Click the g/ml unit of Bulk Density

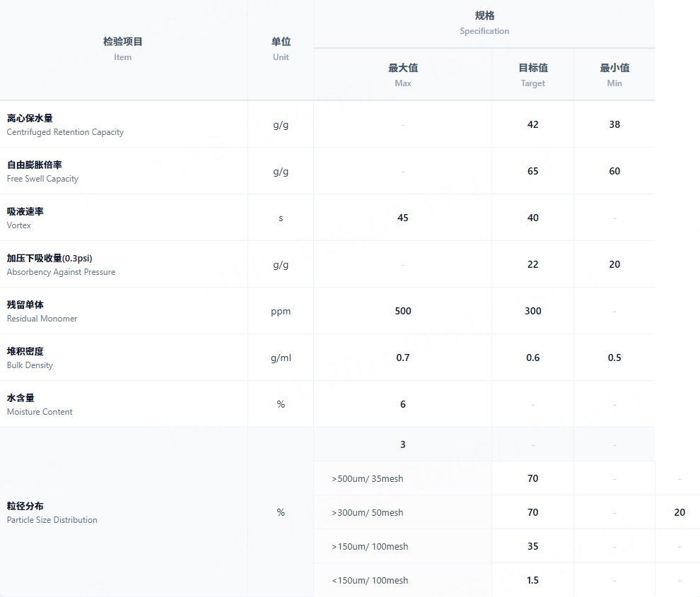point(281,357)
